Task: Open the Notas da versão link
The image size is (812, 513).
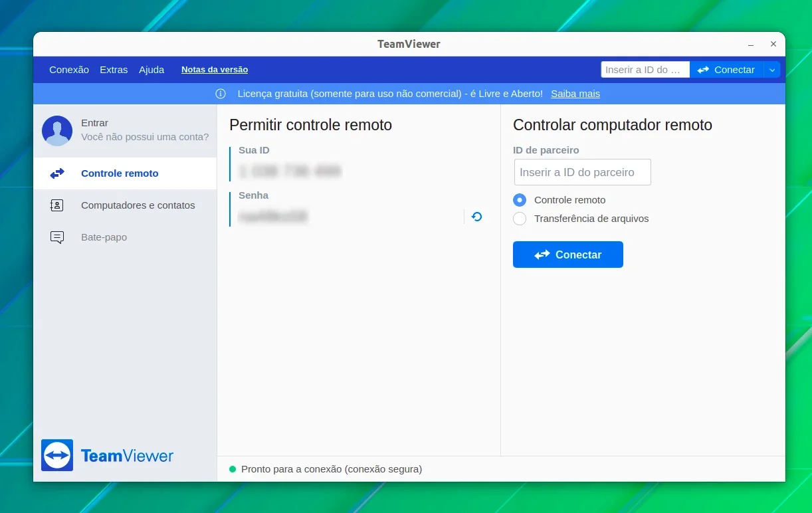Action: [x=215, y=70]
